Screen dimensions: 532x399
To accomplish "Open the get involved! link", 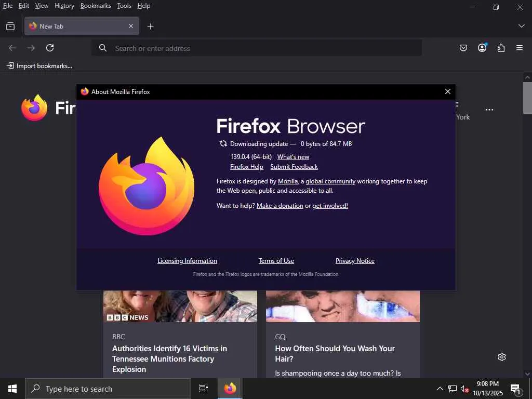I will coord(330,206).
